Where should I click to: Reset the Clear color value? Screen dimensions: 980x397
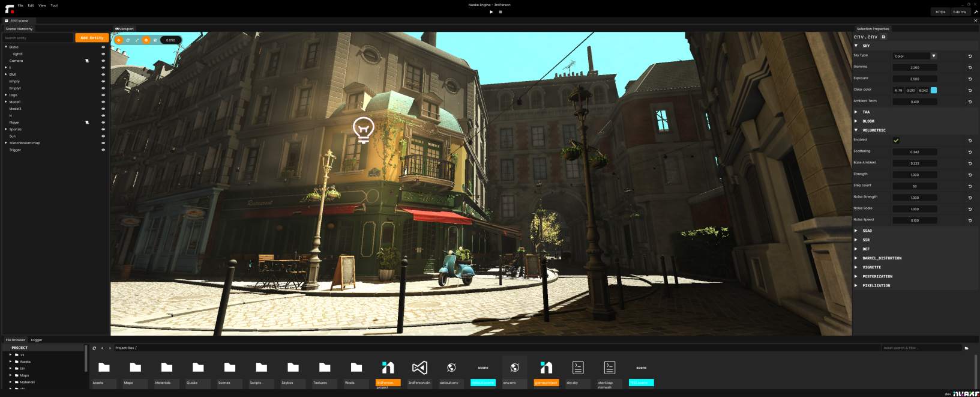point(970,90)
